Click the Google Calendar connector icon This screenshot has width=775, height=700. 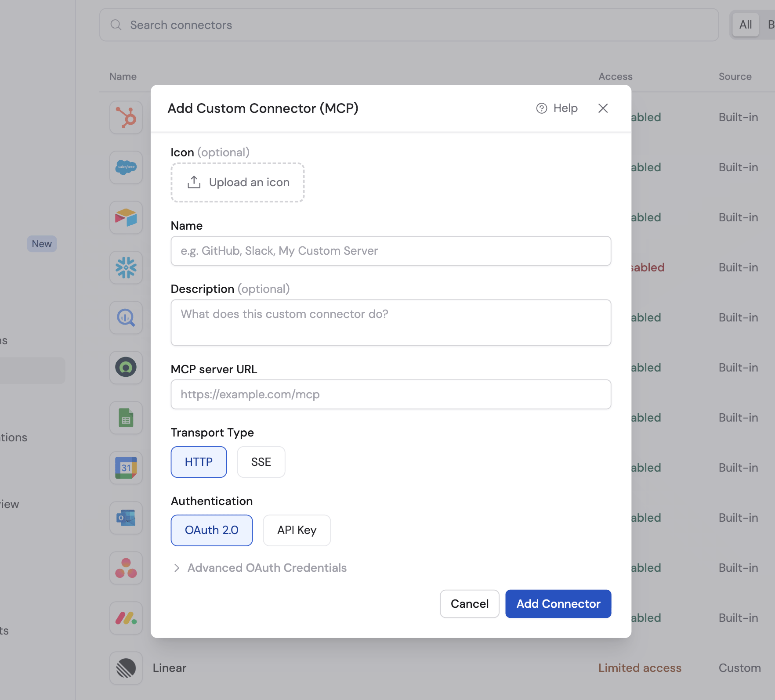coord(126,468)
